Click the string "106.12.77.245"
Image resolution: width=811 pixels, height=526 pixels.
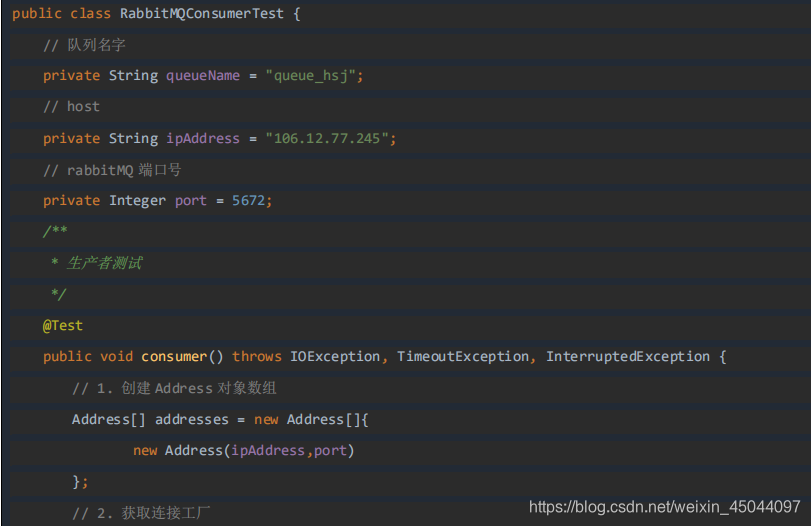(327, 139)
